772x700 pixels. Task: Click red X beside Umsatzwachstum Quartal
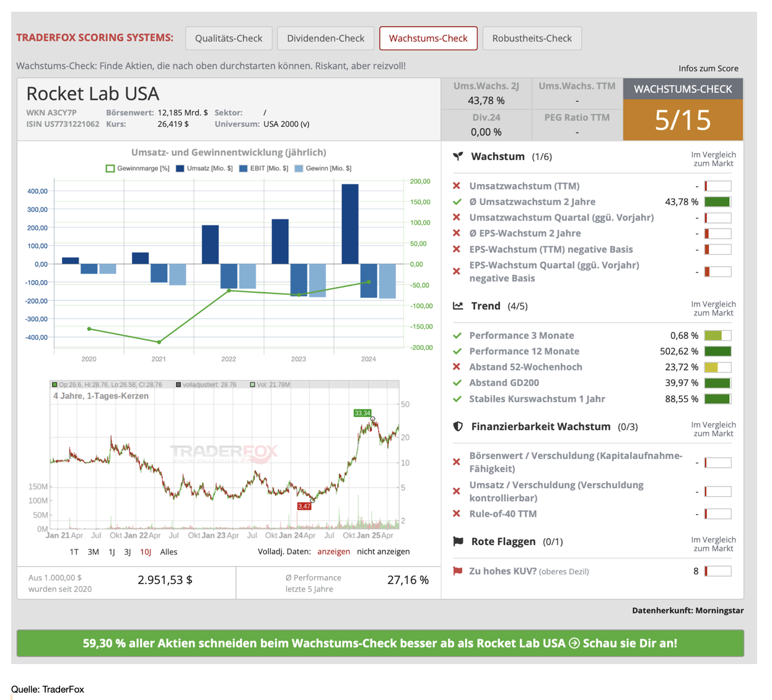pyautogui.click(x=457, y=217)
